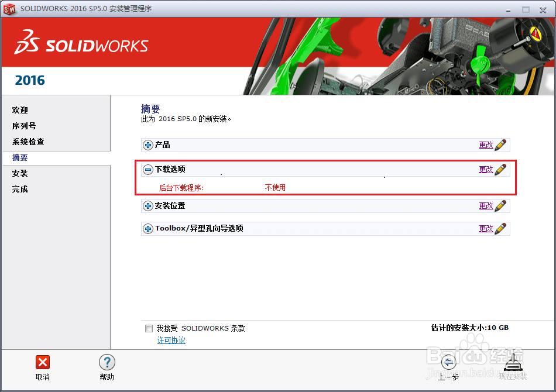Click the 现在安装 install icon
The height and width of the screenshot is (392, 556).
click(x=513, y=363)
